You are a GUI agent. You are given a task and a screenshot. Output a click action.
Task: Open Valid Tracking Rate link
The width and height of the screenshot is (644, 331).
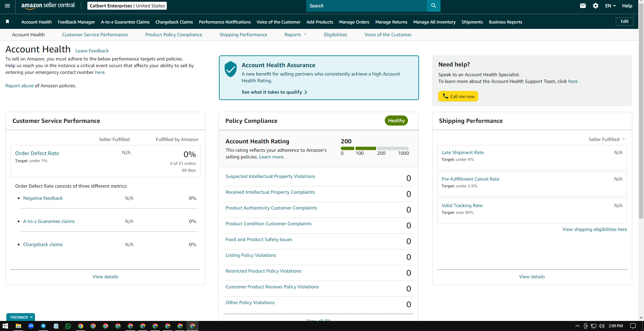point(462,205)
